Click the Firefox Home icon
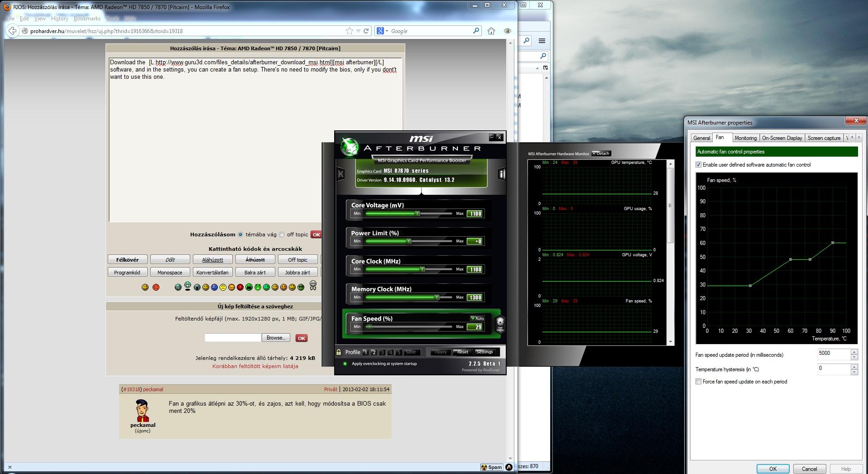Image resolution: width=868 pixels, height=474 pixels. [491, 31]
